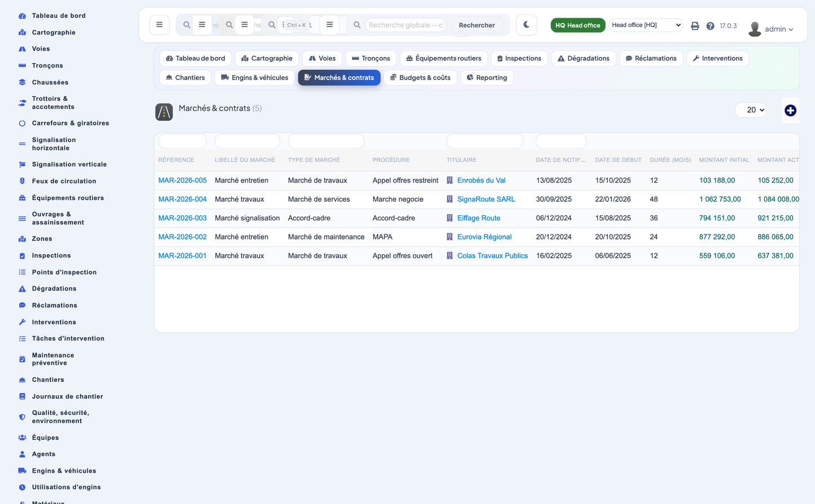
Task: Click the HQ Head office green badge
Action: tap(578, 25)
